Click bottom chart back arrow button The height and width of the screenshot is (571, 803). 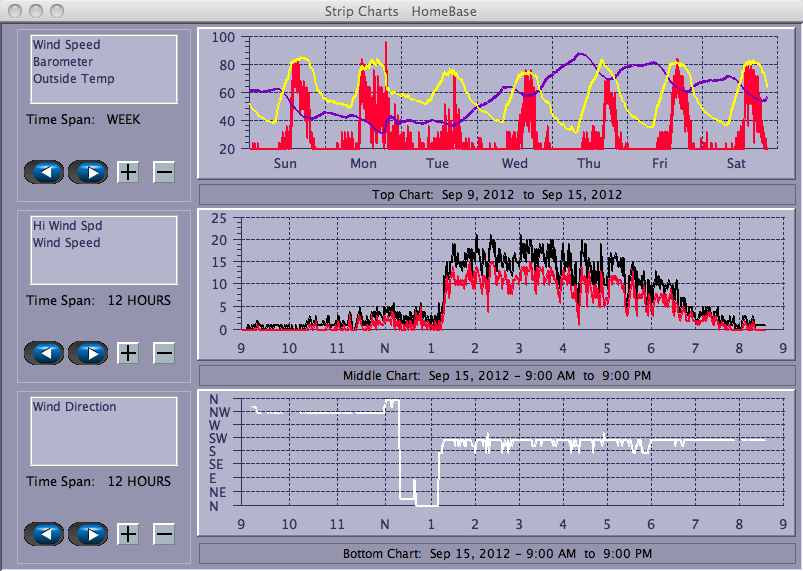tap(44, 534)
